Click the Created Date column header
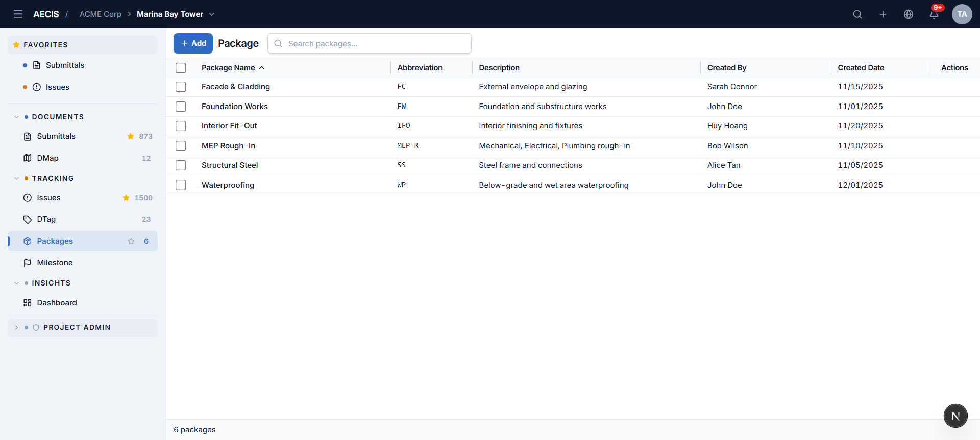The width and height of the screenshot is (980, 440). 861,68
